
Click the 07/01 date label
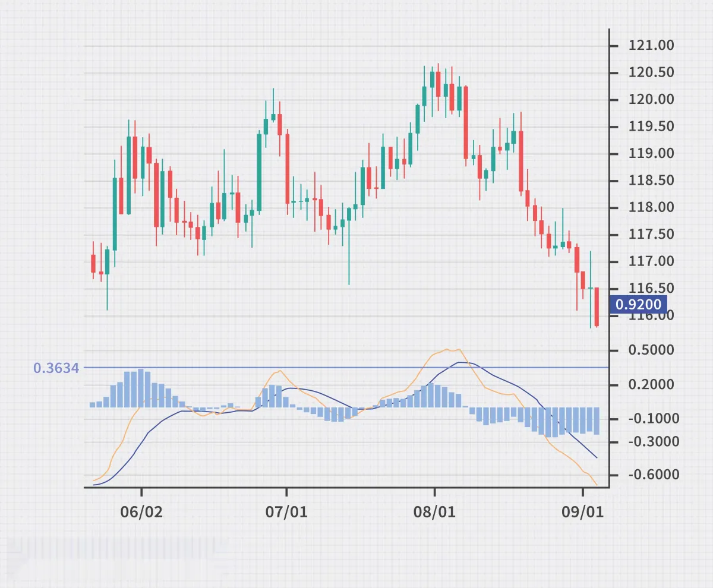point(287,512)
